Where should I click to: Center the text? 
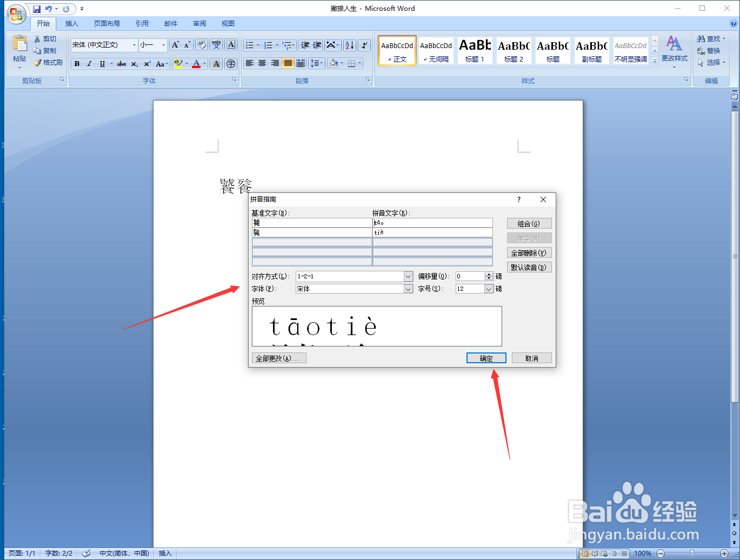(262, 63)
